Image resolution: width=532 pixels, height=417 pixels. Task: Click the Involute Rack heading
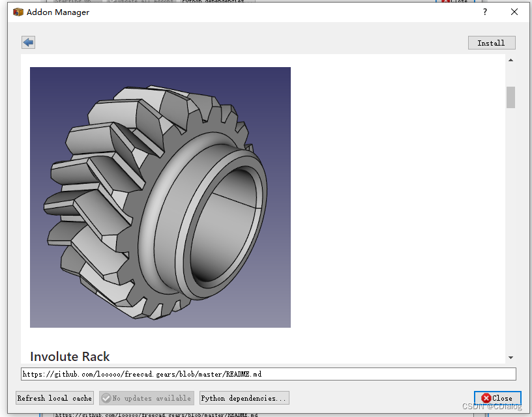[x=70, y=356]
